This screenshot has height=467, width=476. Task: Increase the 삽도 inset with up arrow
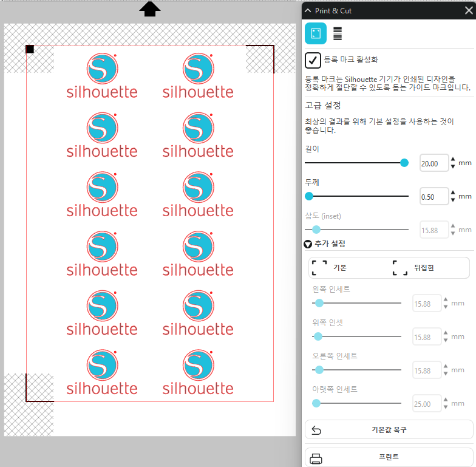pos(453,226)
